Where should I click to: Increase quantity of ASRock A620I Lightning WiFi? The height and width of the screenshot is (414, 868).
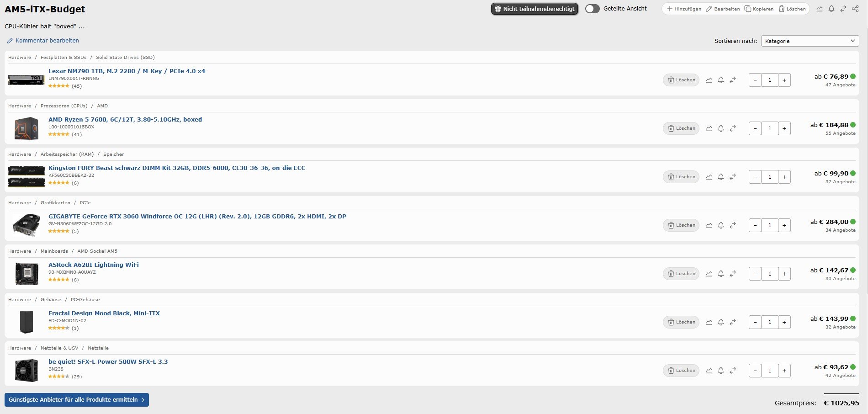(x=784, y=274)
